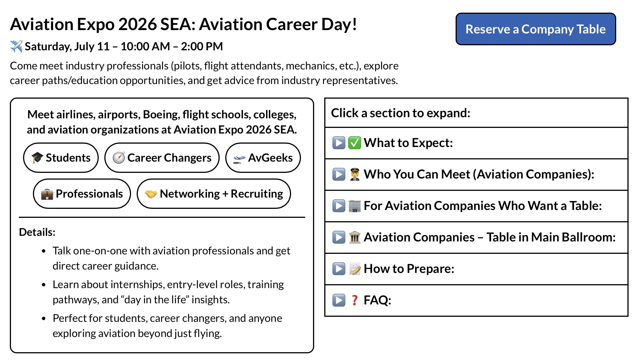Click the red question mark icon
This screenshot has height=364, width=637.
(355, 300)
